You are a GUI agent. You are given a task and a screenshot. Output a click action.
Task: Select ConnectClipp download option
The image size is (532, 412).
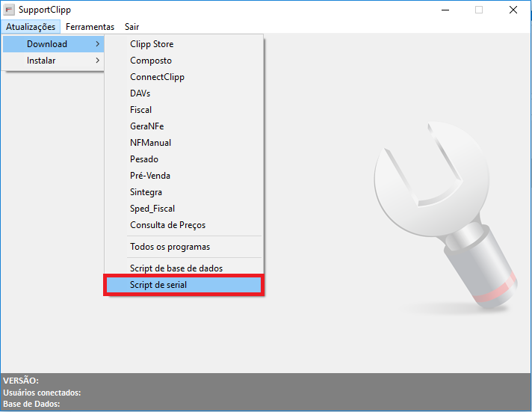coord(157,77)
